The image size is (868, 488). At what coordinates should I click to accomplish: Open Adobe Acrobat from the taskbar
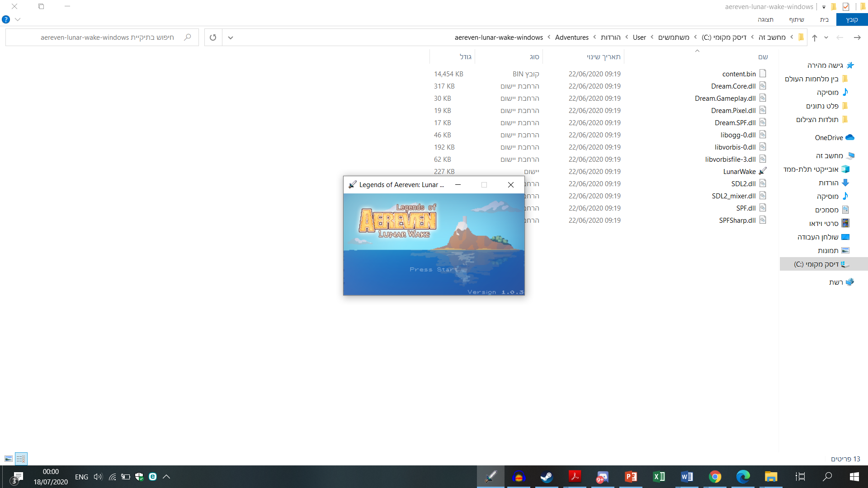coord(575,477)
